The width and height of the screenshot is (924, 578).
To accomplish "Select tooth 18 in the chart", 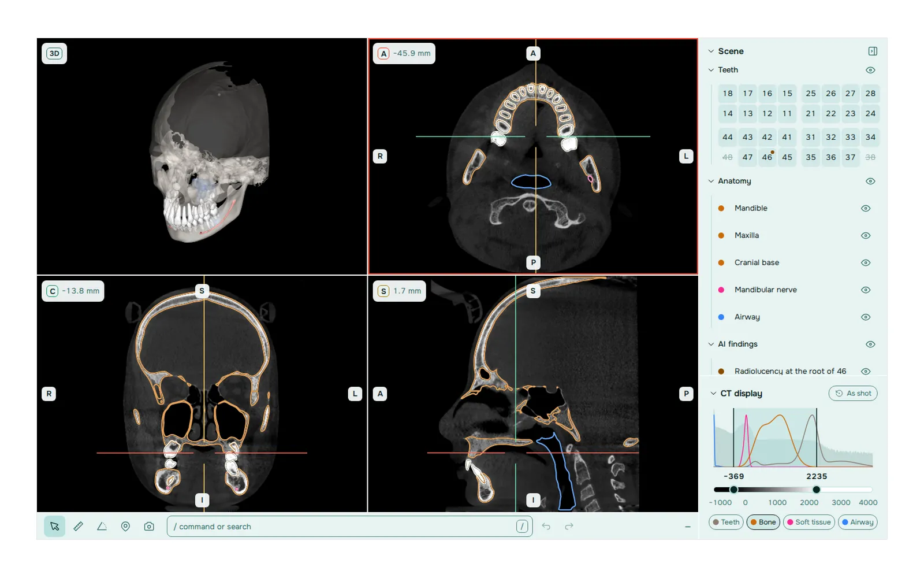I will pos(728,94).
